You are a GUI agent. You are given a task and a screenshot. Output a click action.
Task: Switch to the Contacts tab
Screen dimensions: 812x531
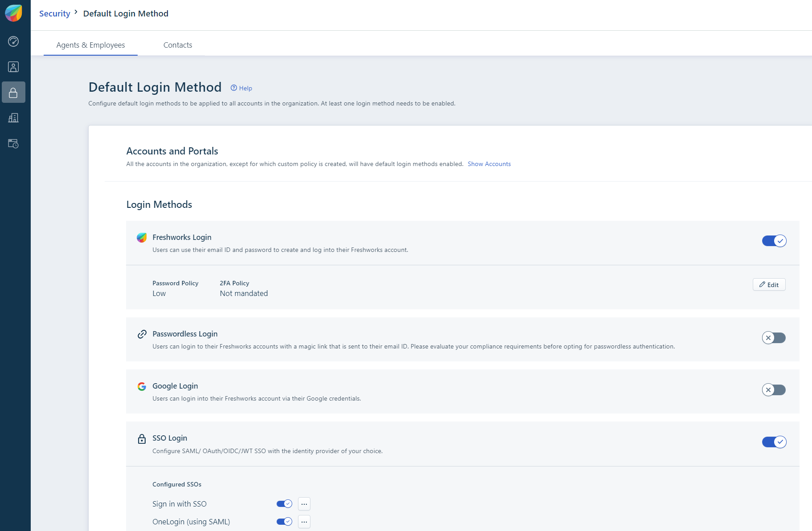point(178,45)
